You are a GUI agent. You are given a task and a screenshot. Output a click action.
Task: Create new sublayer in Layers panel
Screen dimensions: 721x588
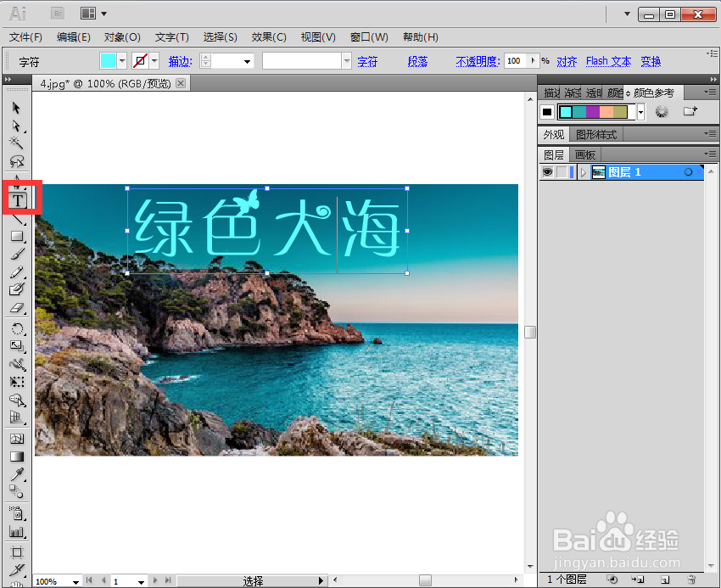click(638, 580)
